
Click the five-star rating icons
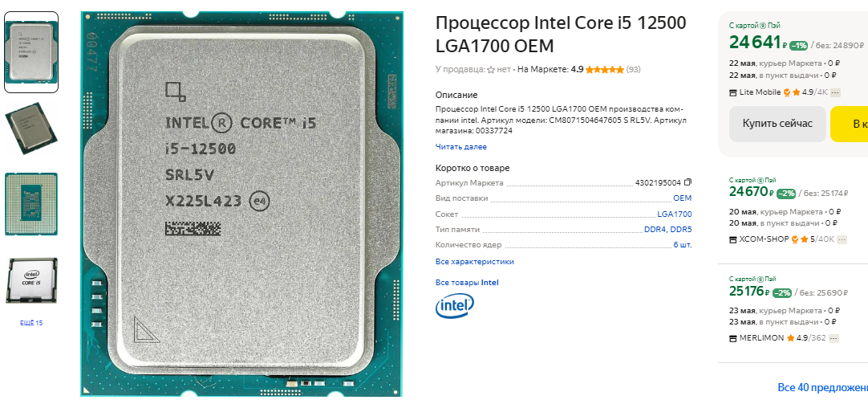[x=605, y=70]
